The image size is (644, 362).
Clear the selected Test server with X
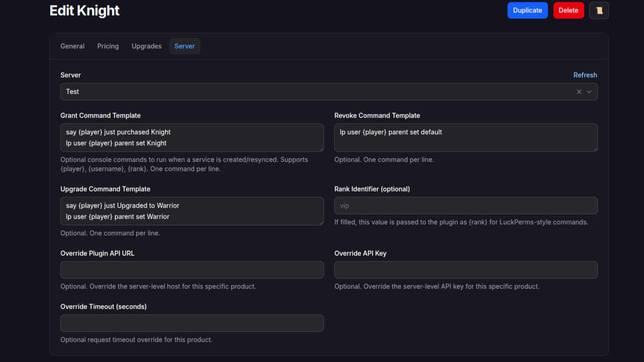point(579,92)
